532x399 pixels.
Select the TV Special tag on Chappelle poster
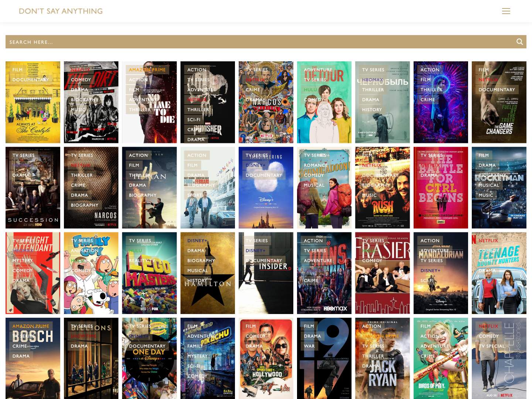[x=491, y=346]
